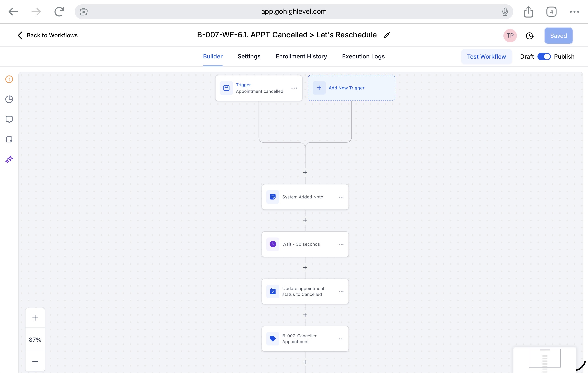Click the sticky note sidebar icon
588x373 pixels.
pos(9,139)
